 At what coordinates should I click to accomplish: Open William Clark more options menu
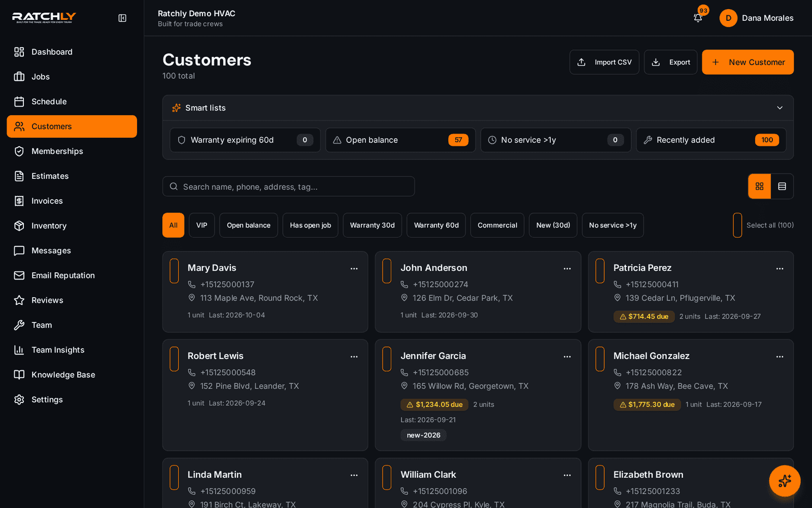(x=567, y=475)
